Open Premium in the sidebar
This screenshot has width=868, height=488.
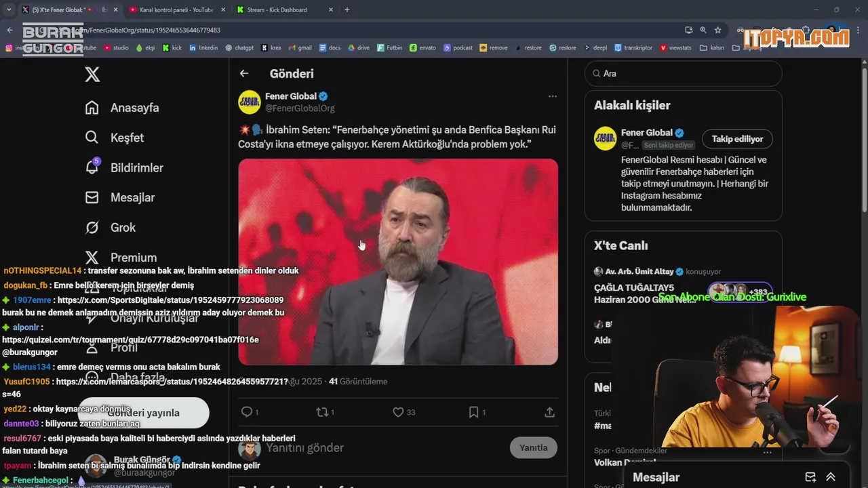pos(121,258)
